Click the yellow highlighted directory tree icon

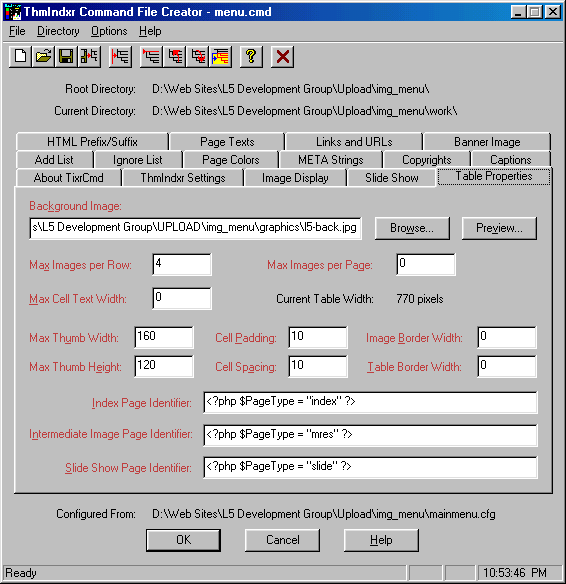[x=220, y=57]
